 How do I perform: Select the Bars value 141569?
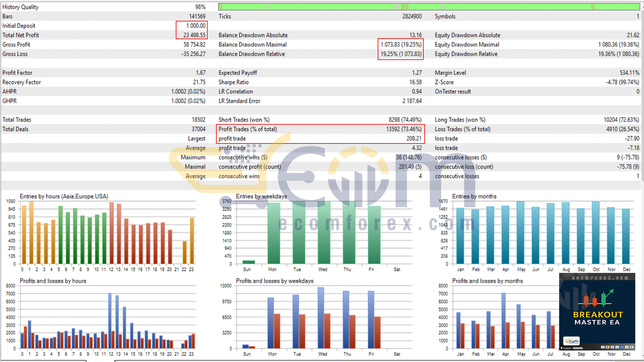coord(197,16)
